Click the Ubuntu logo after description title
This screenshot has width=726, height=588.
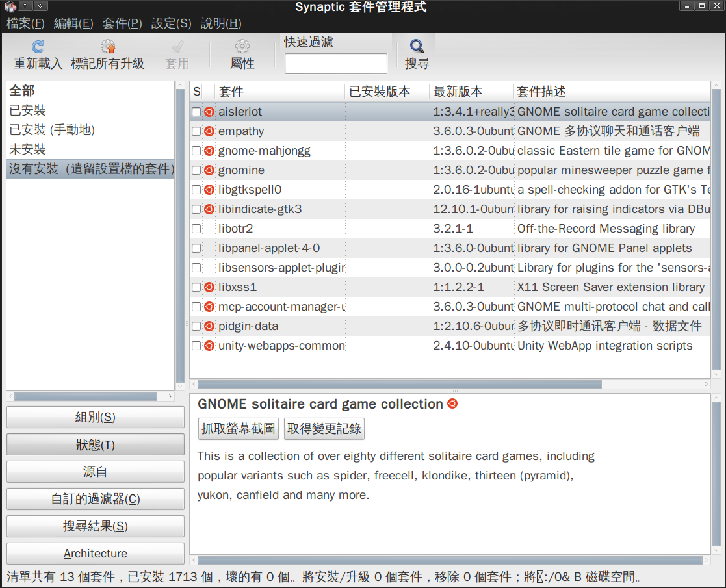pyautogui.click(x=452, y=403)
